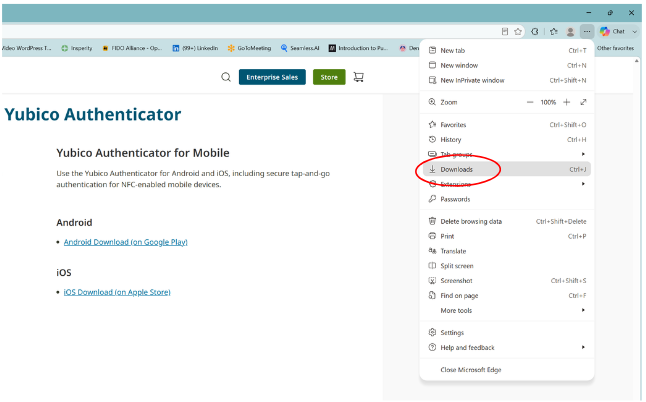The width and height of the screenshot is (646, 402).
Task: Select Split screen in the menu
Action: coord(507,266)
